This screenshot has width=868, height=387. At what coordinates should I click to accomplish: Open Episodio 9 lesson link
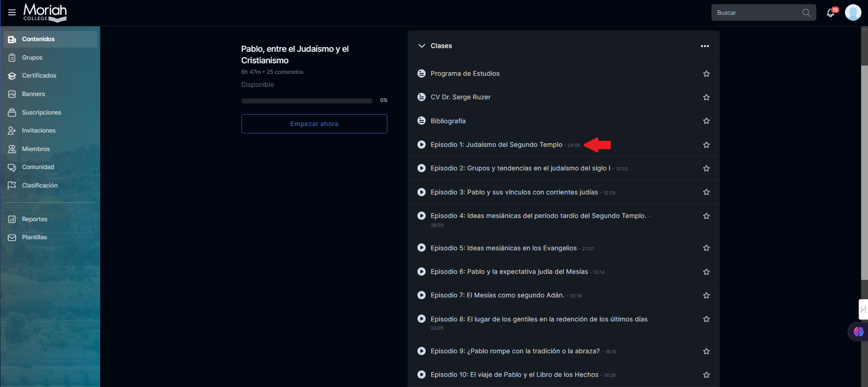point(515,351)
